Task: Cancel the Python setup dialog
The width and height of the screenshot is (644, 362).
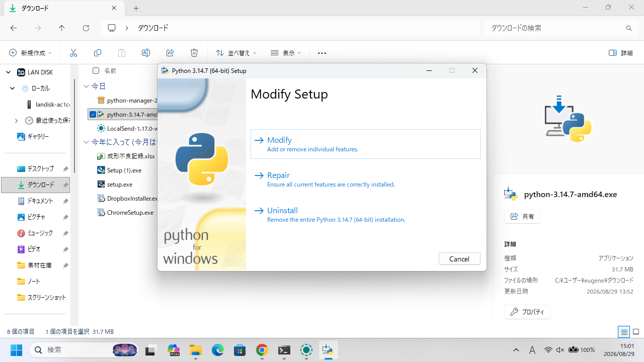Action: click(x=459, y=258)
